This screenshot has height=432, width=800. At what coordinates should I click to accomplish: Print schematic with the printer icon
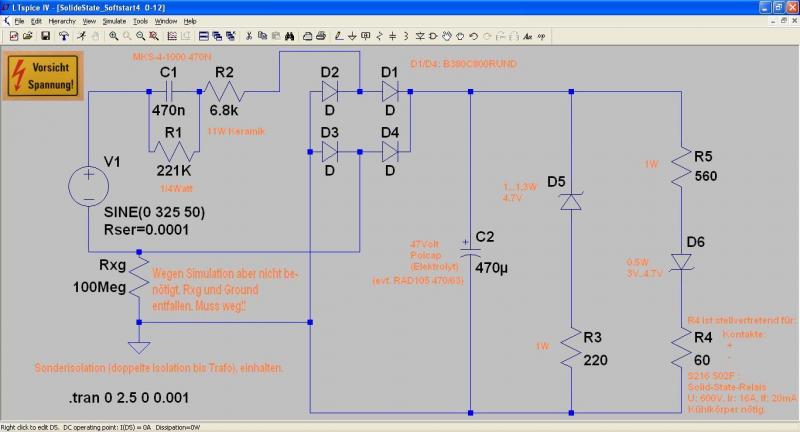pos(321,36)
